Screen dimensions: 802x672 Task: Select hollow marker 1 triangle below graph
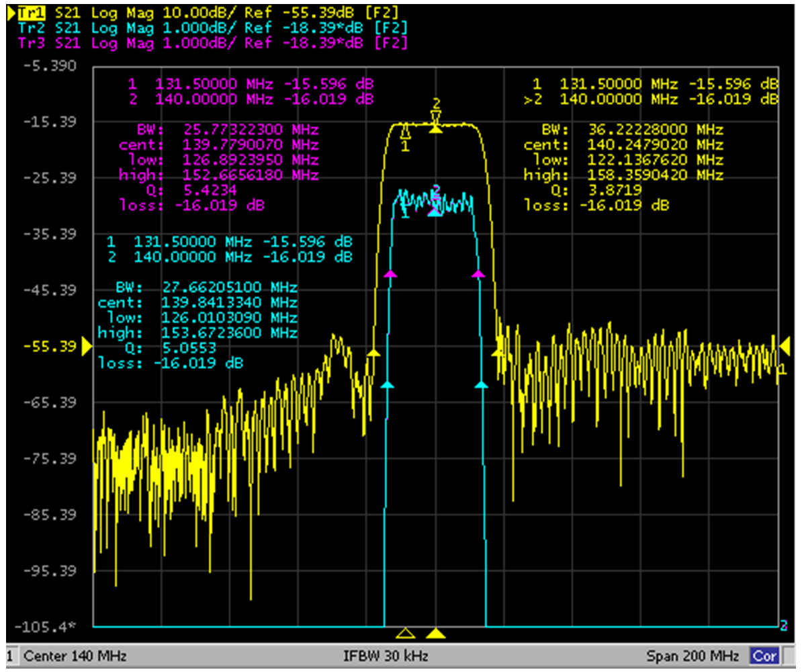[x=406, y=634]
